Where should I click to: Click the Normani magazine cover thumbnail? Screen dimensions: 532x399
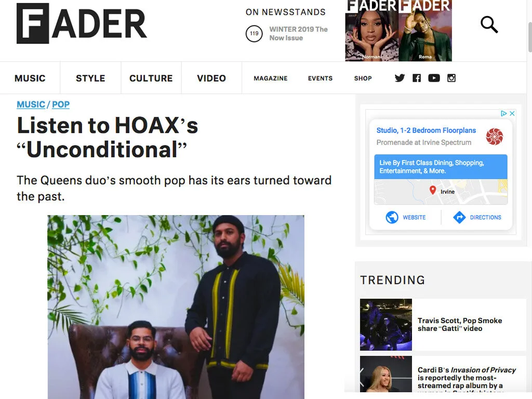pos(371,31)
